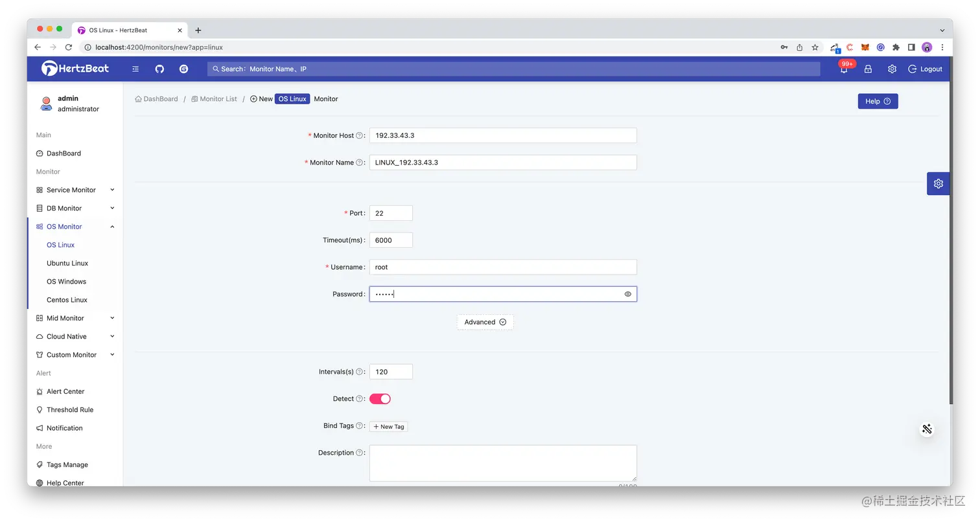Click the floating magic wand button

pyautogui.click(x=927, y=429)
